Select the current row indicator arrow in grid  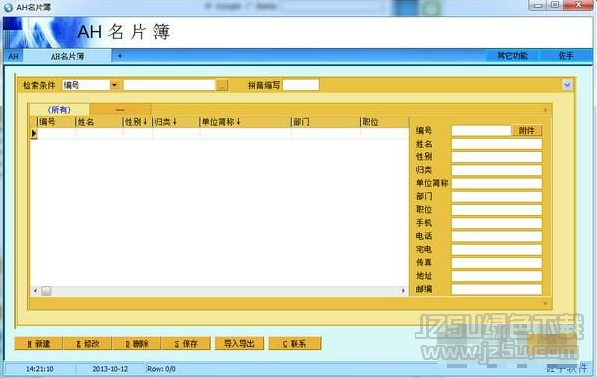(34, 134)
